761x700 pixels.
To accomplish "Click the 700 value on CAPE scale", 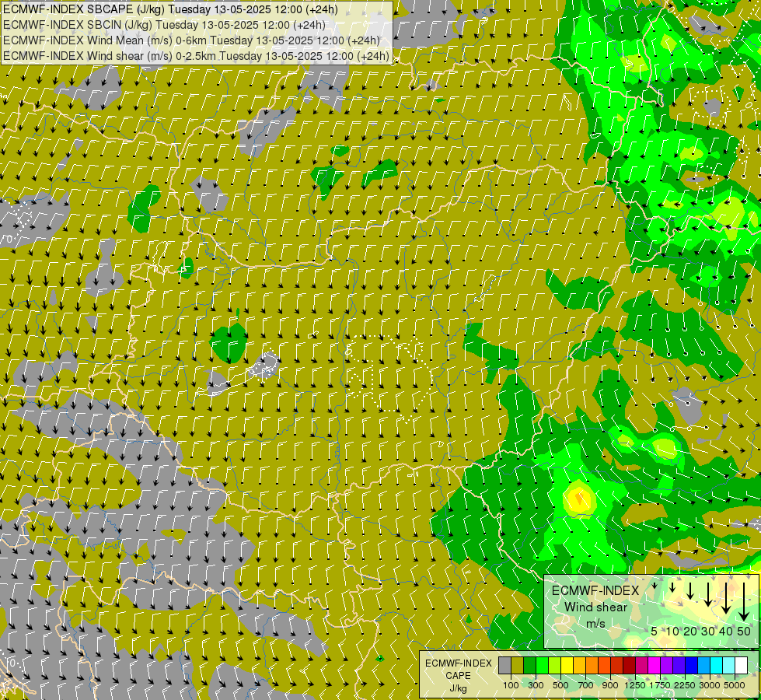I will click(586, 685).
